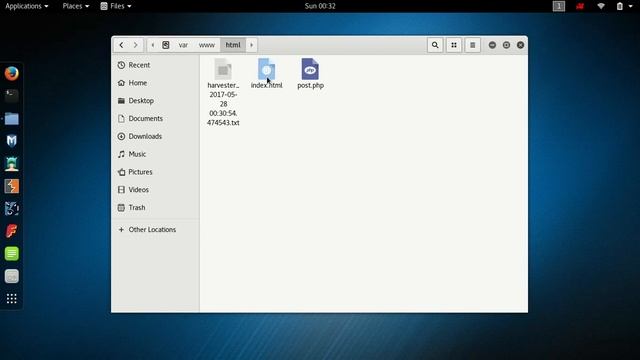Open Recent in the sidebar
The width and height of the screenshot is (640, 360).
coord(155,65)
